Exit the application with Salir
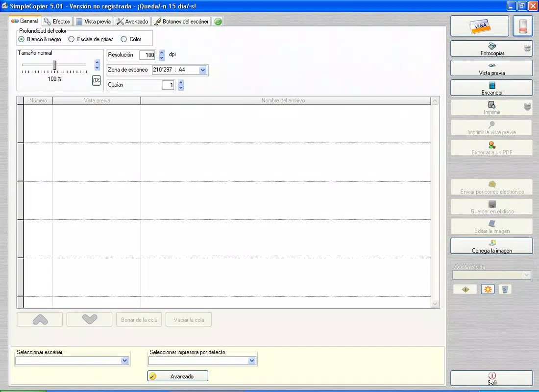 coord(491,378)
